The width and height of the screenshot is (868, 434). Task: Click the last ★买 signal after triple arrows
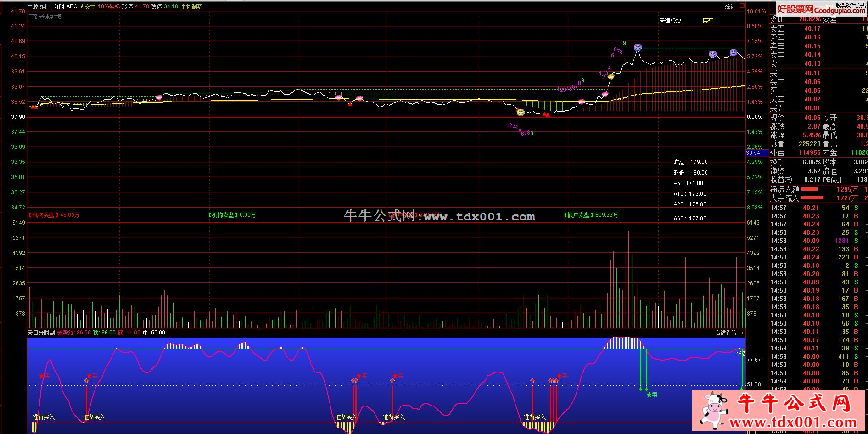click(562, 376)
